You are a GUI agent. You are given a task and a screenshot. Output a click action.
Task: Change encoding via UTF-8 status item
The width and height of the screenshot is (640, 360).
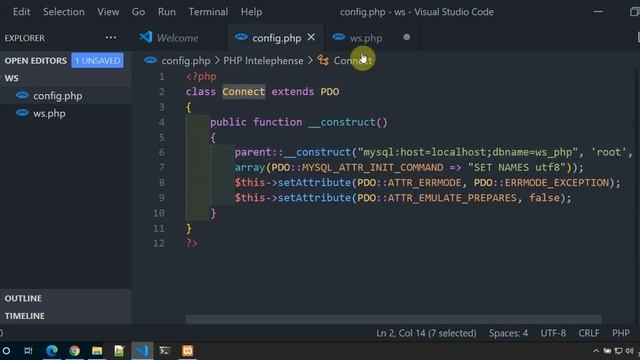pyautogui.click(x=553, y=333)
